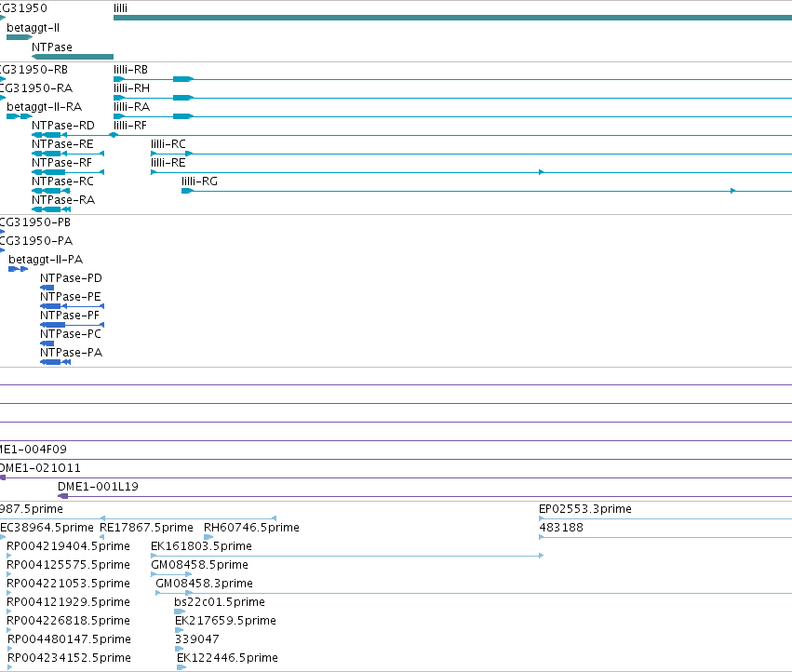792x672 pixels.
Task: Select the EC38964.5prime label
Action: point(47,528)
